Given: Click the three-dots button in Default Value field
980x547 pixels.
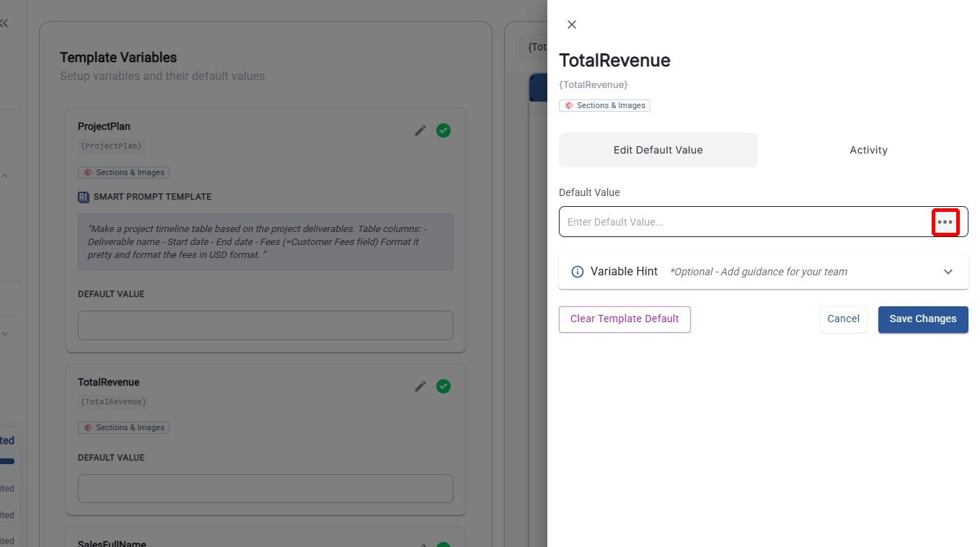Looking at the screenshot, I should [945, 222].
